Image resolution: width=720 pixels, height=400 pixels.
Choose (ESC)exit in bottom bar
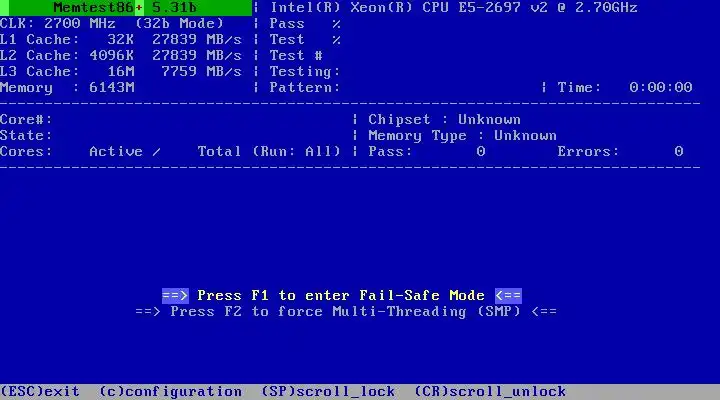(40, 392)
